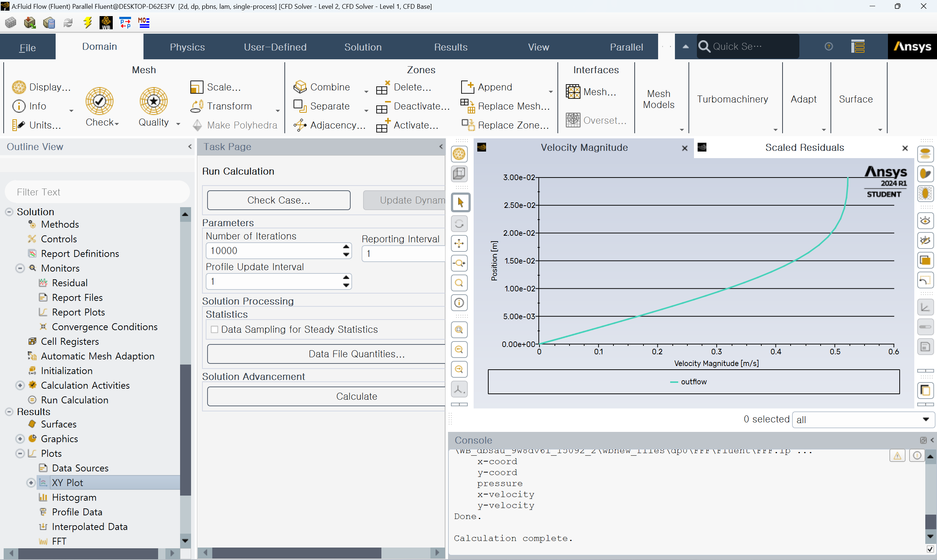Click the lightning bolt toolbar icon
Image resolution: width=937 pixels, height=560 pixels.
point(87,23)
